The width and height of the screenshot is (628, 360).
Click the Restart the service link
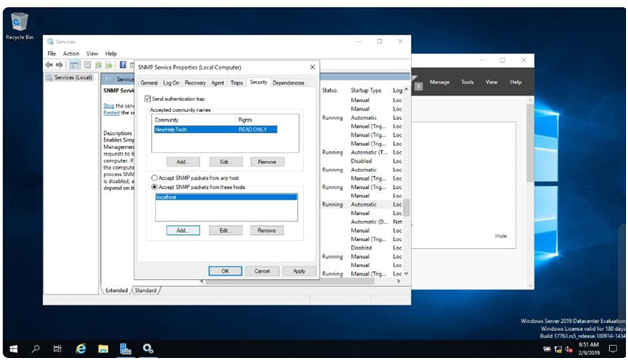tap(111, 113)
